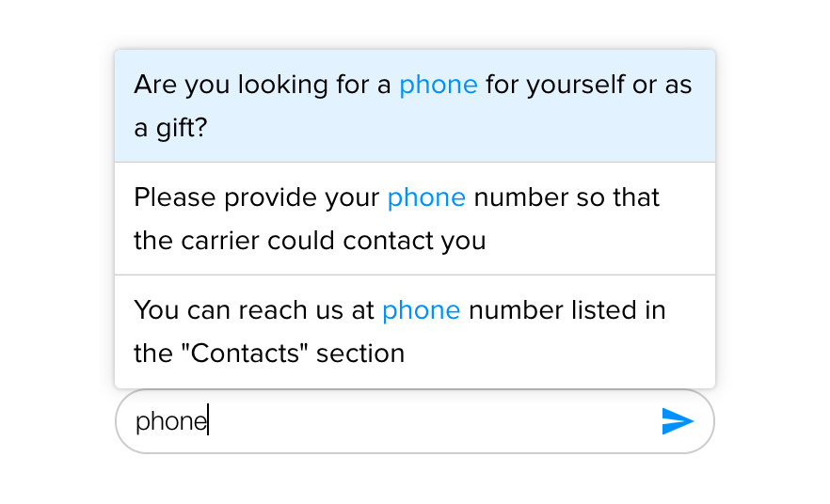Screen dimensions: 830x504
Task: Click 'number listed in' in third suggestion
Action: tap(567, 310)
